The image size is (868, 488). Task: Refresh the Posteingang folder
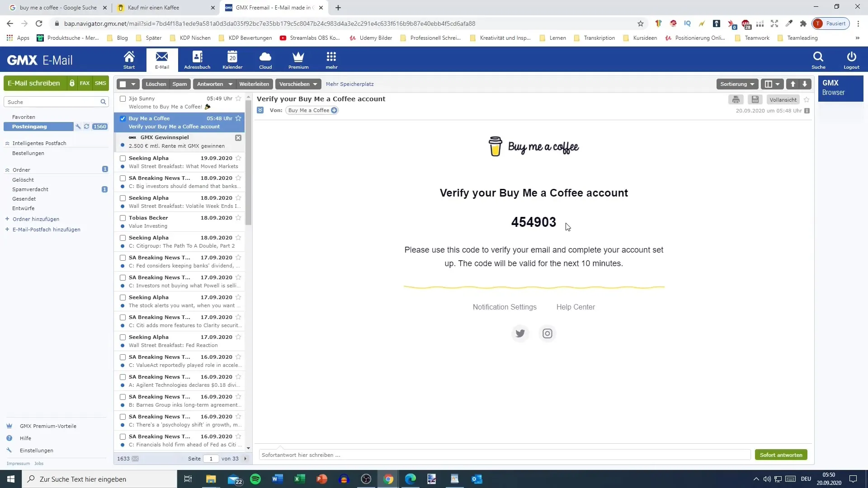tap(86, 127)
